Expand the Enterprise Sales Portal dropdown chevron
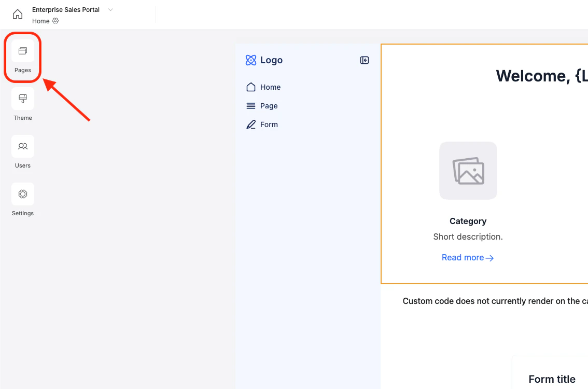The width and height of the screenshot is (588, 389). coord(110,10)
